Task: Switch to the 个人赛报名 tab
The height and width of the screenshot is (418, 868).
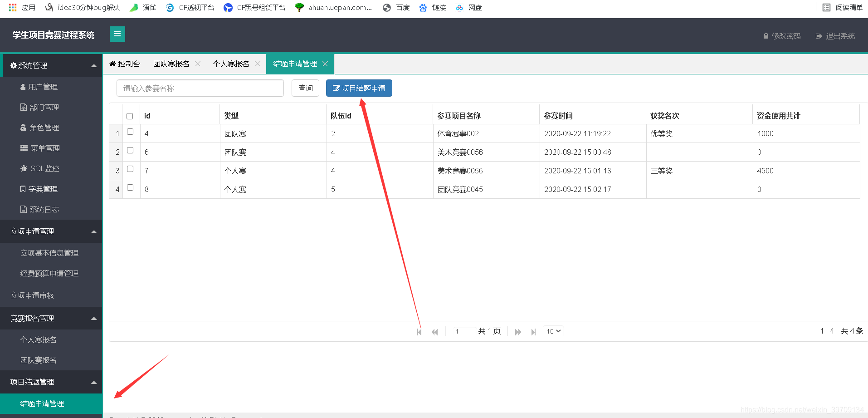Action: click(231, 64)
